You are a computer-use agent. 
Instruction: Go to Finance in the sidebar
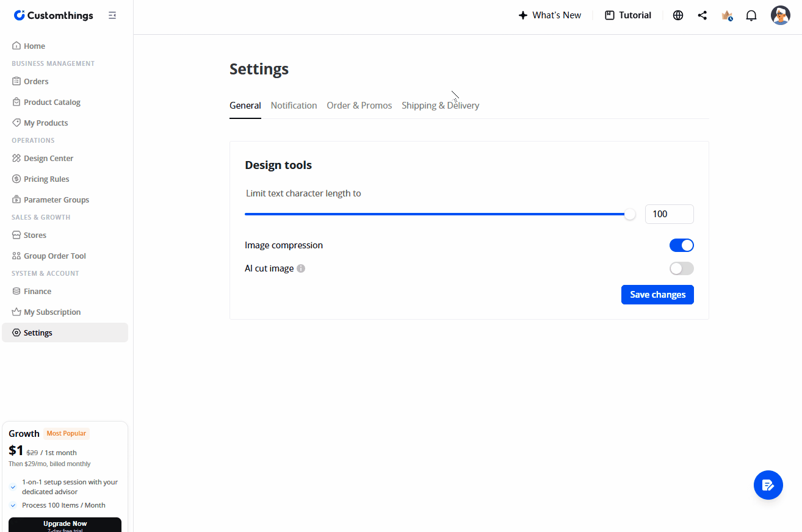(x=65, y=291)
